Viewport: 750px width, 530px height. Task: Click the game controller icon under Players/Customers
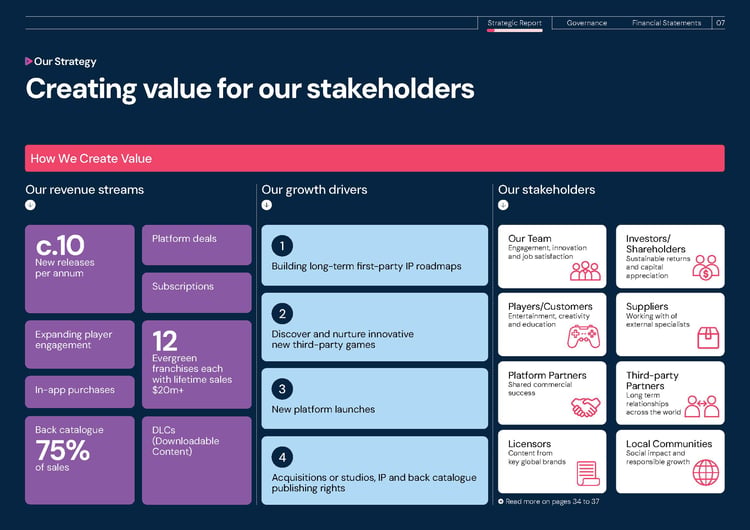point(584,337)
